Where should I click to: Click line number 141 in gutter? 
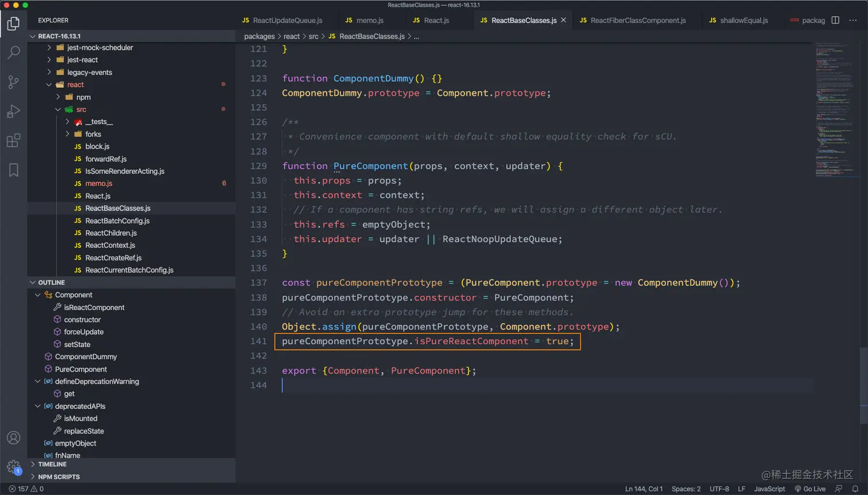[x=258, y=341]
